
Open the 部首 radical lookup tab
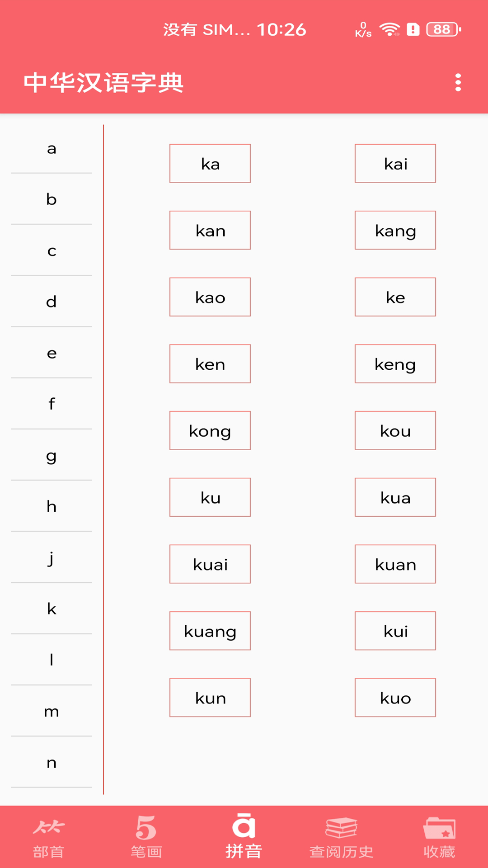(48, 840)
